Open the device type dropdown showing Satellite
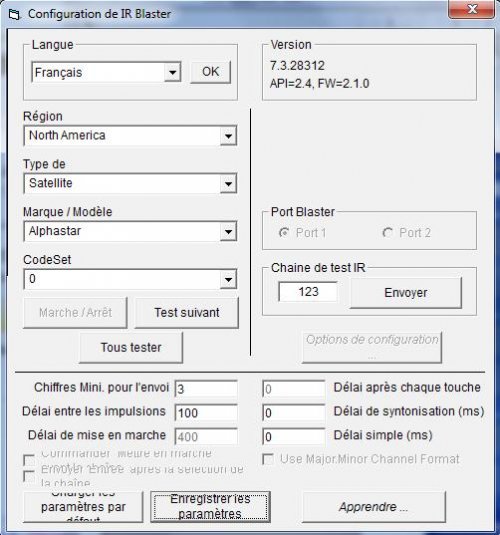The height and width of the screenshot is (535, 500). pos(130,184)
